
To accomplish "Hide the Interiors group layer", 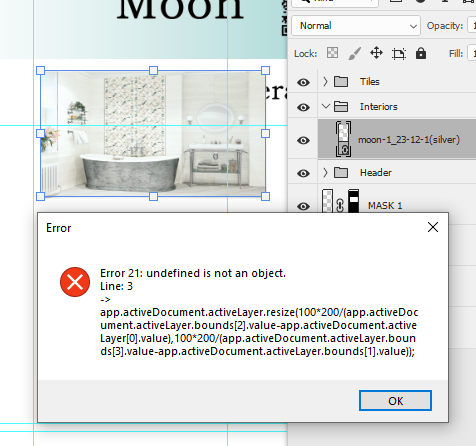I will [303, 107].
